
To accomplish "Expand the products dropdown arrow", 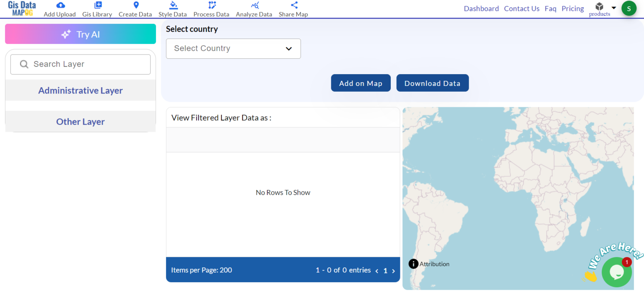I will point(614,8).
